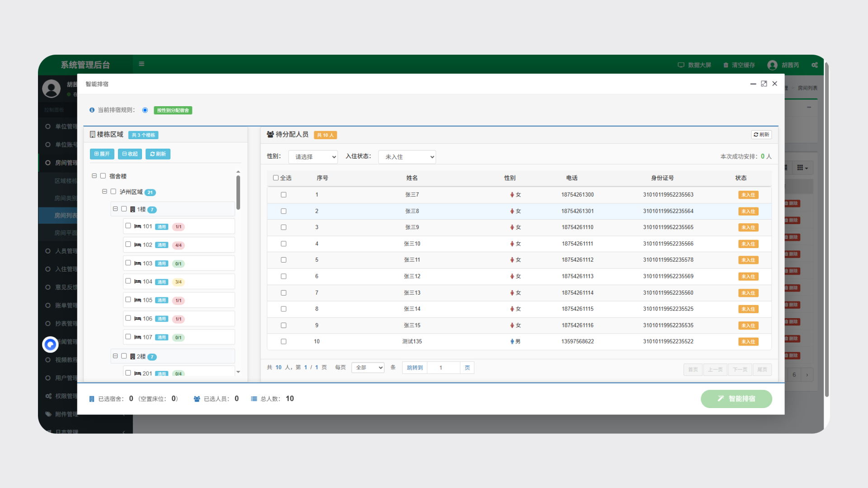
Task: Open the settings gears icon top right
Action: tap(815, 65)
